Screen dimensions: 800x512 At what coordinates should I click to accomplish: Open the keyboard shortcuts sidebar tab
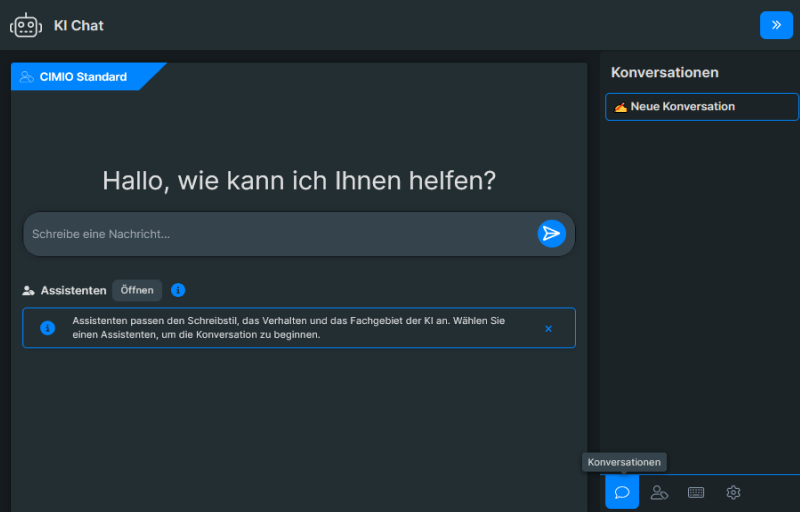tap(696, 492)
